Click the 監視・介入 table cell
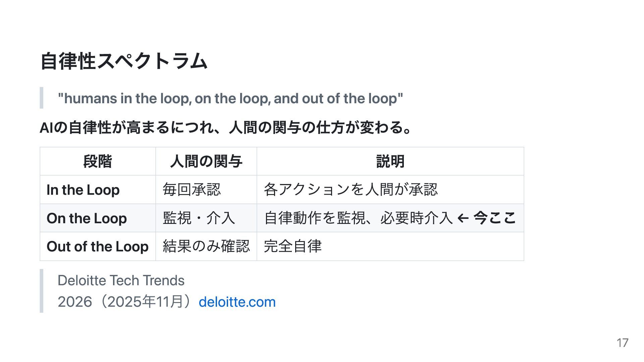The height and width of the screenshot is (362, 644). point(199,218)
